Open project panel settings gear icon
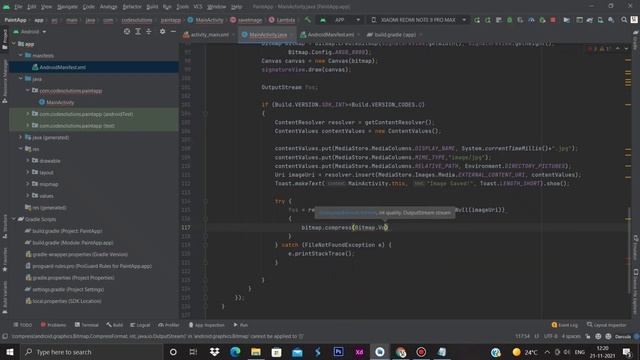Screen dimensions: 640x360 coord(162,31)
